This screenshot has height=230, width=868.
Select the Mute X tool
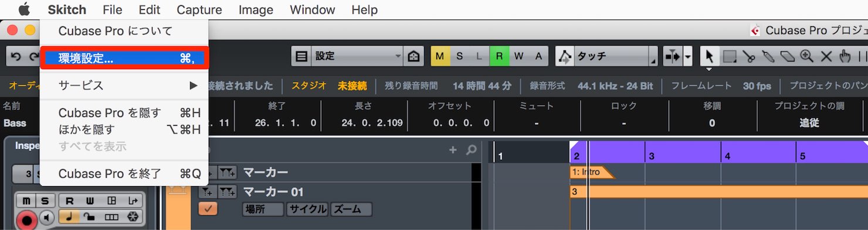coord(826,56)
